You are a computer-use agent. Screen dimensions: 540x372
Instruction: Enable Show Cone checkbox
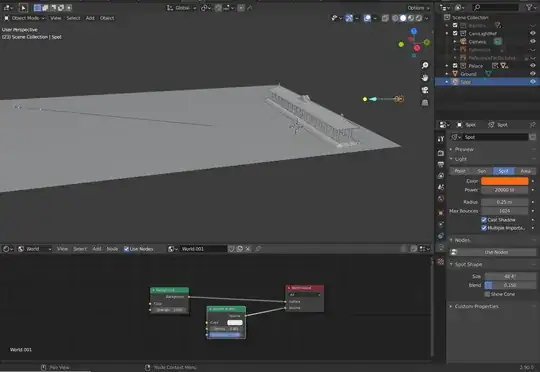(x=487, y=294)
